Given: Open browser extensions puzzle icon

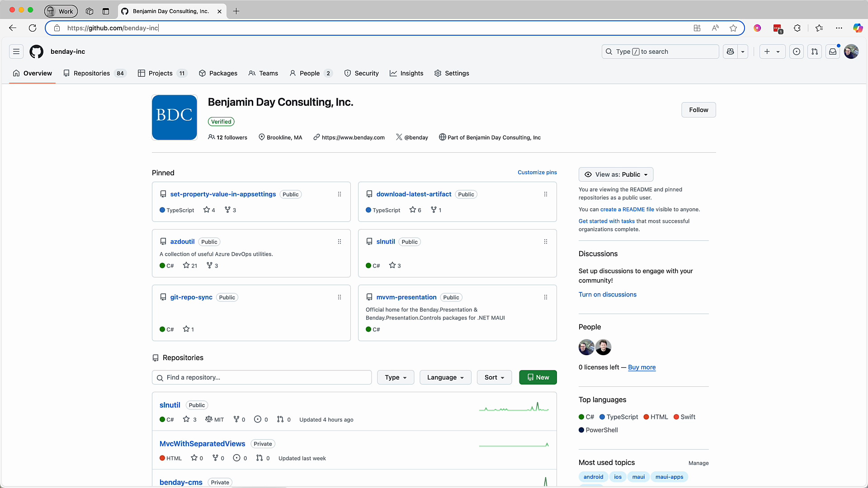Looking at the screenshot, I should pyautogui.click(x=797, y=28).
